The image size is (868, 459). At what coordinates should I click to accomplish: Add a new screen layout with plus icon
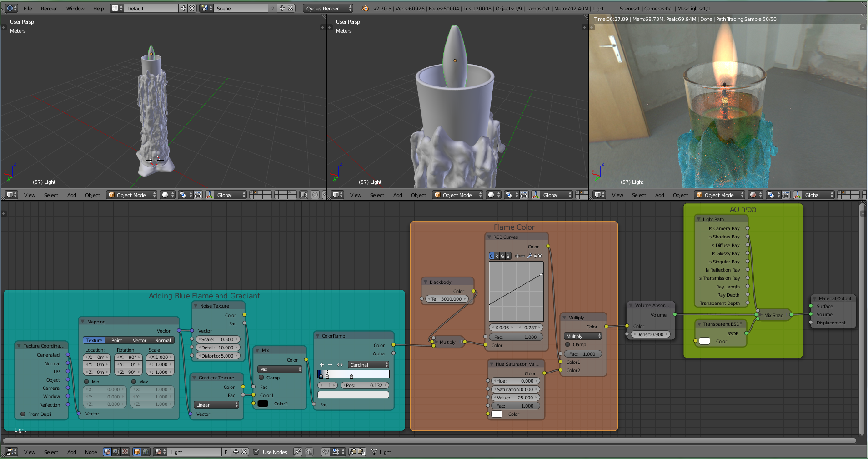click(184, 8)
